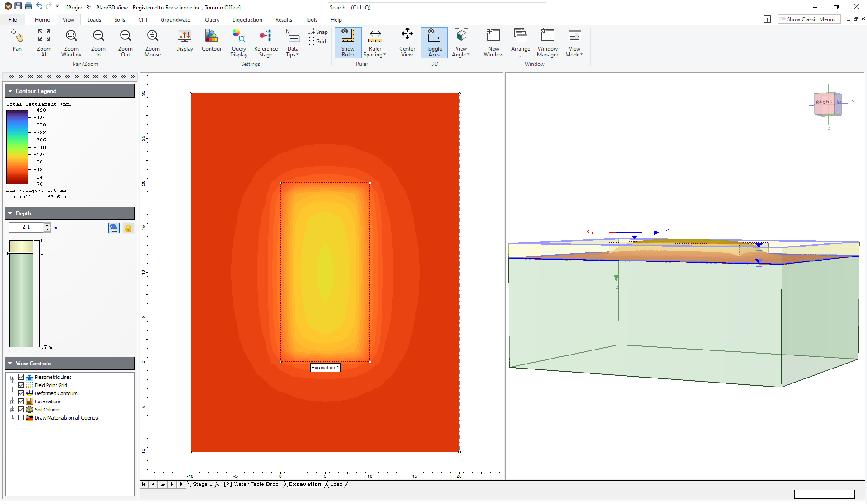The image size is (867, 504).
Task: Click the Show Classic Menus button
Action: 808,19
